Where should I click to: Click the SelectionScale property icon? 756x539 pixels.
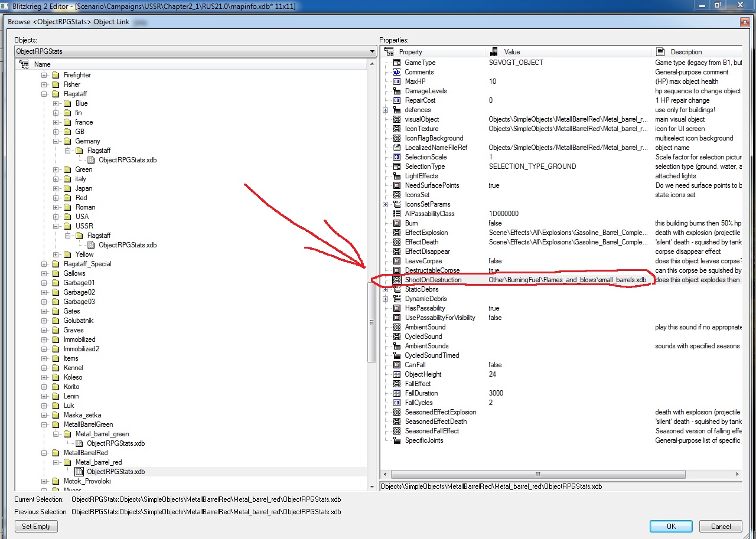click(397, 157)
